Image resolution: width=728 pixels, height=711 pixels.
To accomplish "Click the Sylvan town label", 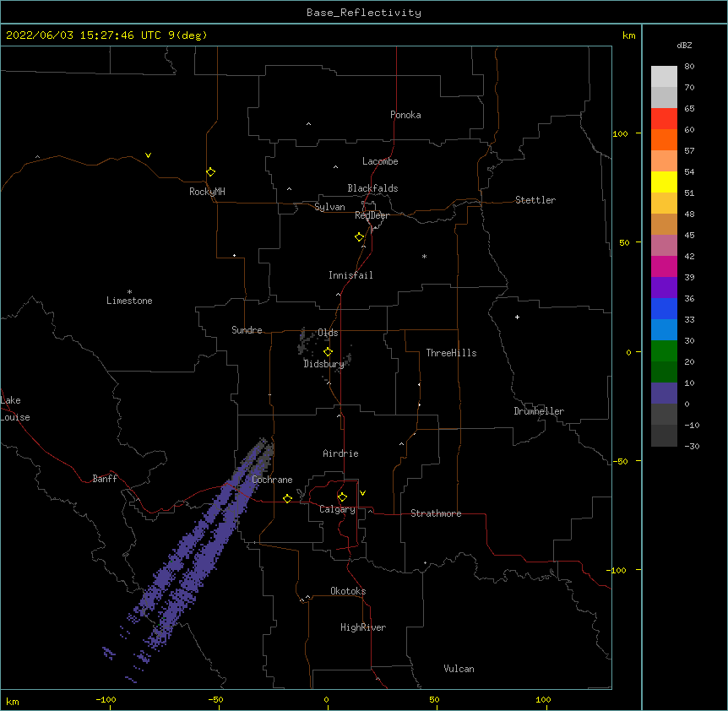I will 329,207.
